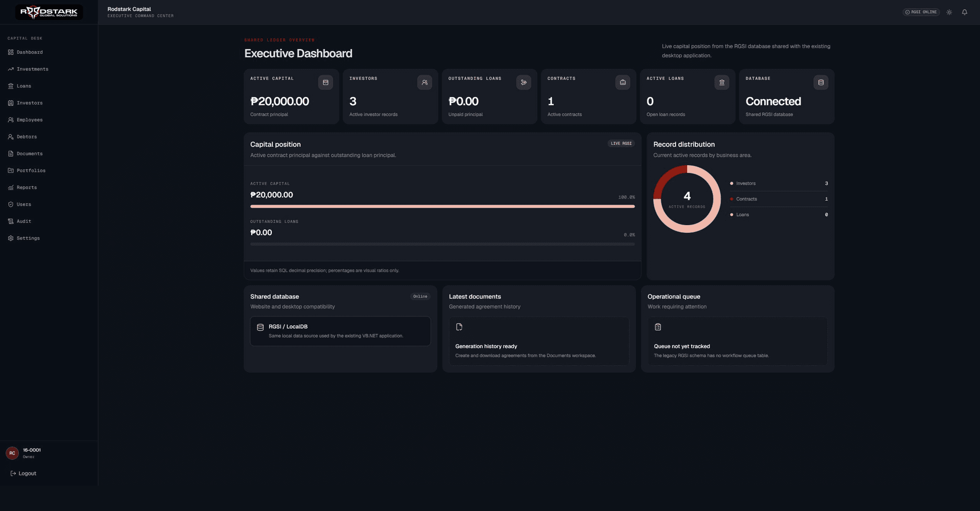Toggle the light/dark theme sun icon
The image size is (980, 511).
949,12
